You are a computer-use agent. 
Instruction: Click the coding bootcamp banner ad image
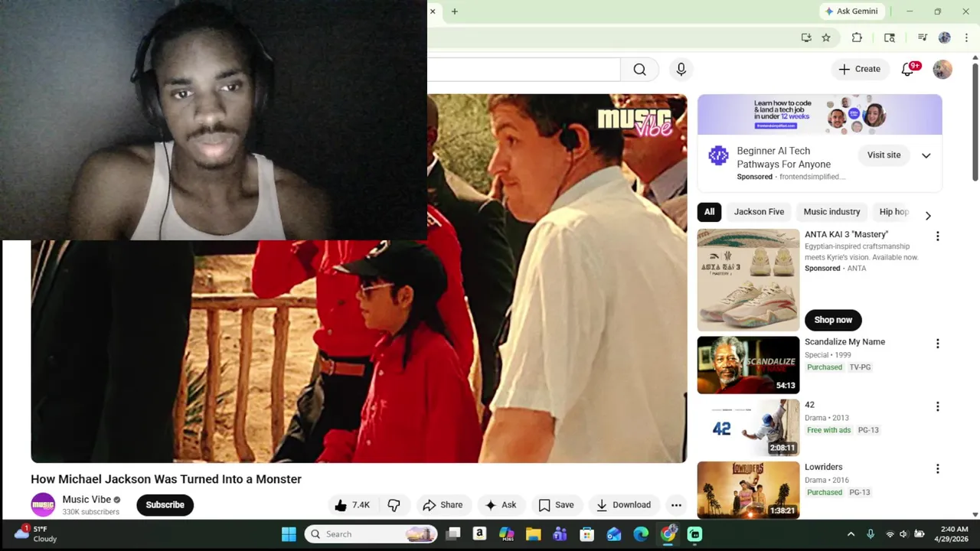819,115
